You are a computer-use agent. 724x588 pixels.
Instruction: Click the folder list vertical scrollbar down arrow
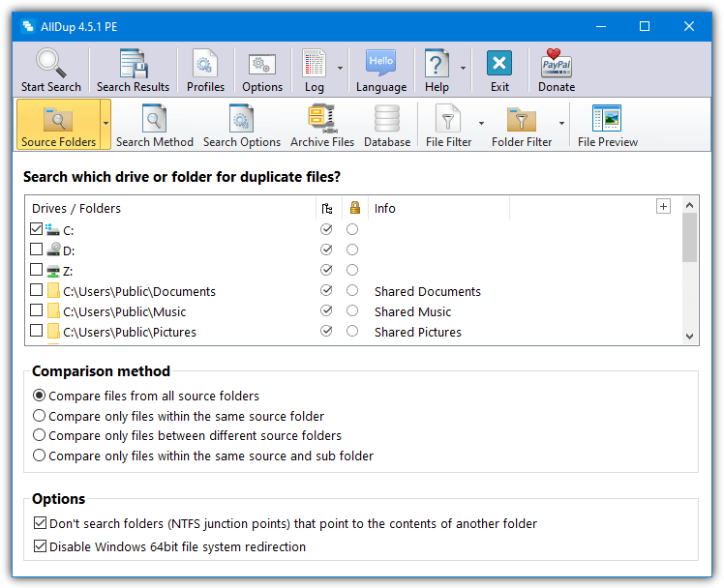click(x=689, y=336)
